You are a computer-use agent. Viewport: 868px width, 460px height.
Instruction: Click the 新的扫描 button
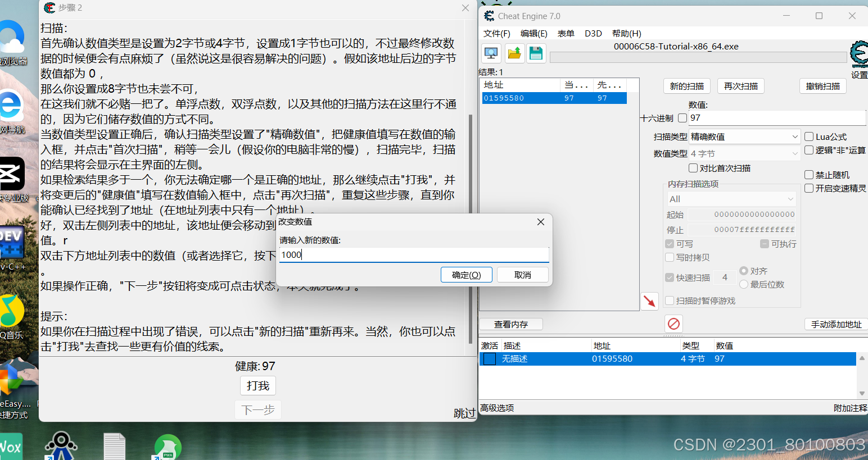click(687, 86)
